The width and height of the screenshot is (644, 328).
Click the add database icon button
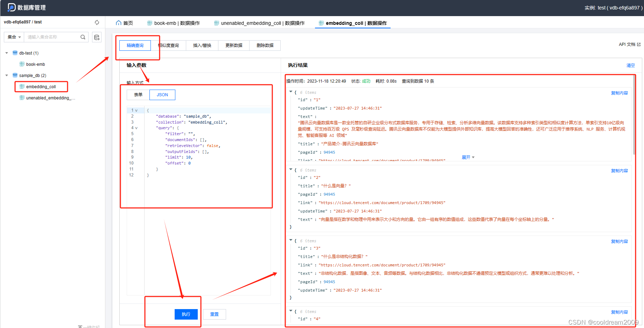point(97,37)
